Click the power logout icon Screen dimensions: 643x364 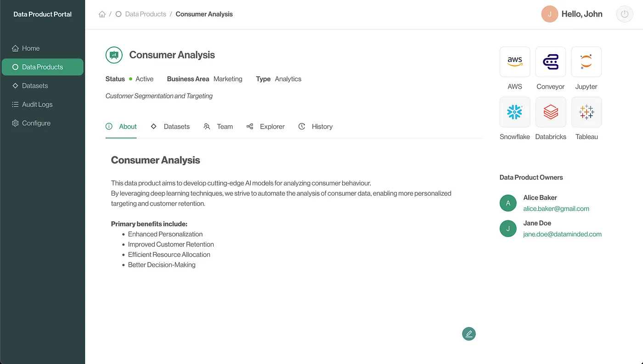pos(624,14)
